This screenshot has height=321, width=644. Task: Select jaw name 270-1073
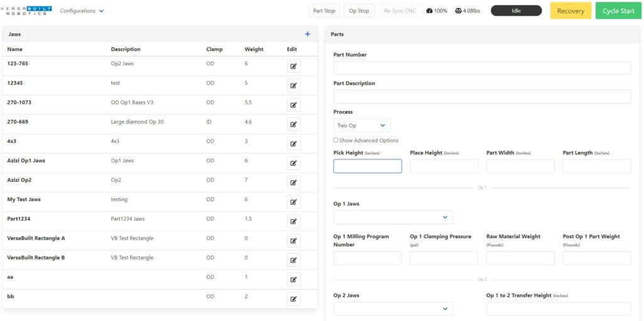(19, 102)
